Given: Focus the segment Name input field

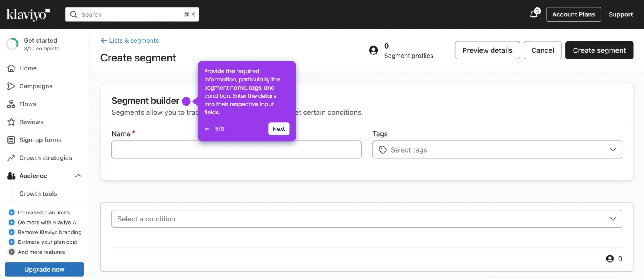Looking at the screenshot, I should (x=237, y=150).
